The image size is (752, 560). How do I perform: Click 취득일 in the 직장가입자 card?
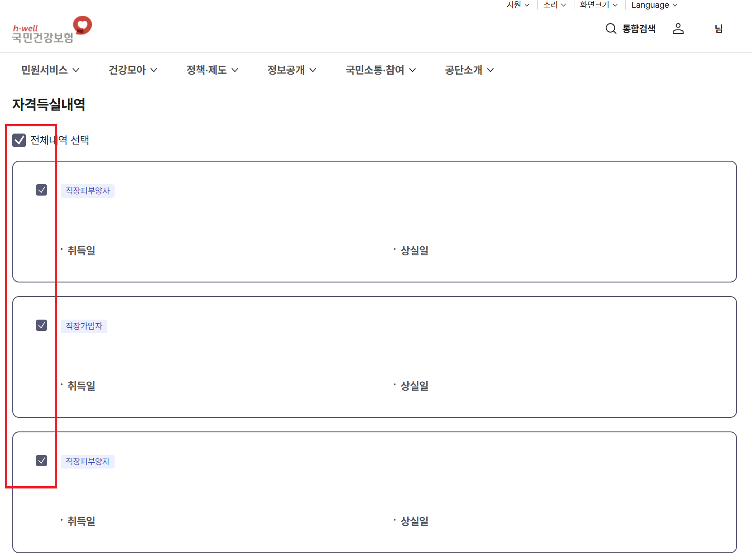point(81,386)
